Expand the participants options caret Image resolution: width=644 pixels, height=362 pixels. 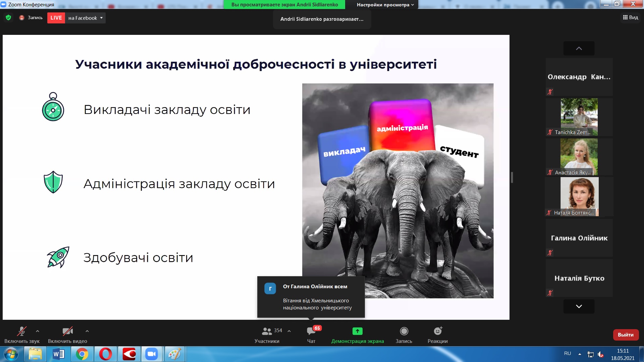coord(289,331)
